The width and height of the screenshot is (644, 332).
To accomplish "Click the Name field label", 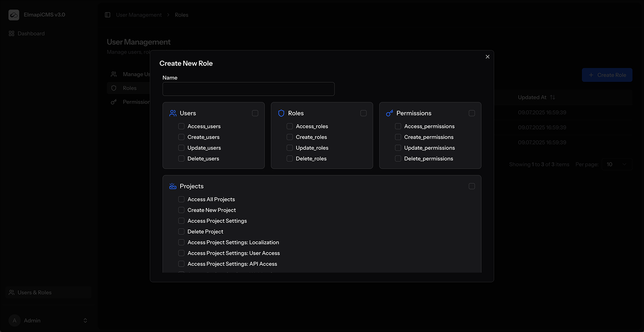I will 170,78.
